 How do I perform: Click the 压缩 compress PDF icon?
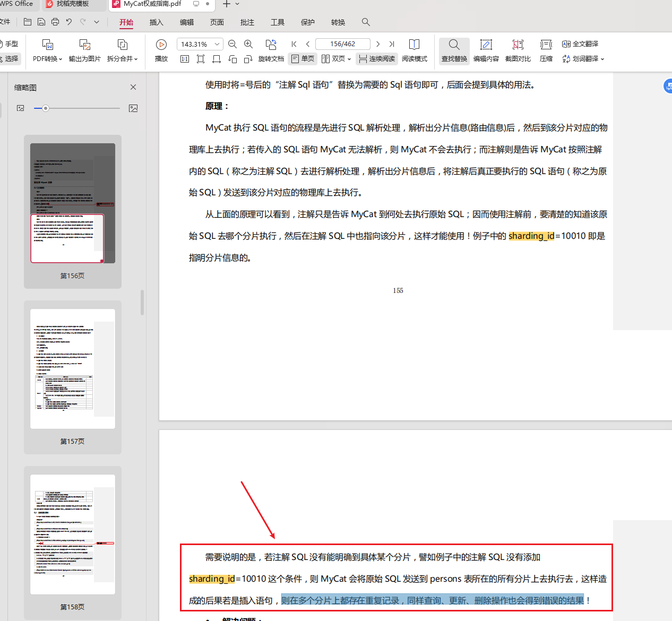[546, 50]
